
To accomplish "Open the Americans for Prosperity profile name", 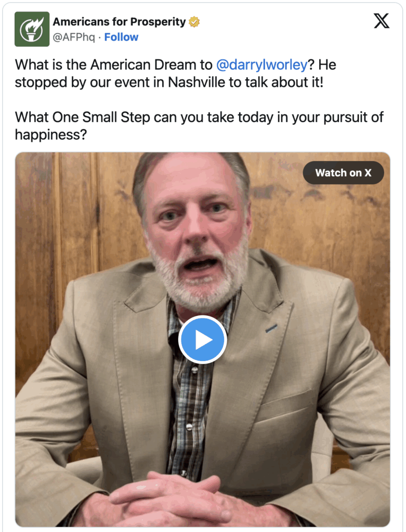I will (x=119, y=22).
